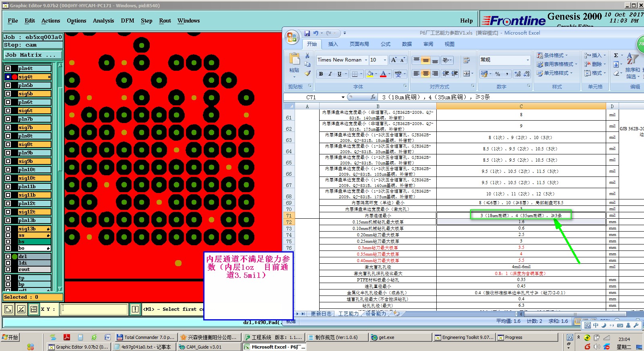Undo last action in Excel
The height and width of the screenshot is (351, 644).
click(316, 33)
